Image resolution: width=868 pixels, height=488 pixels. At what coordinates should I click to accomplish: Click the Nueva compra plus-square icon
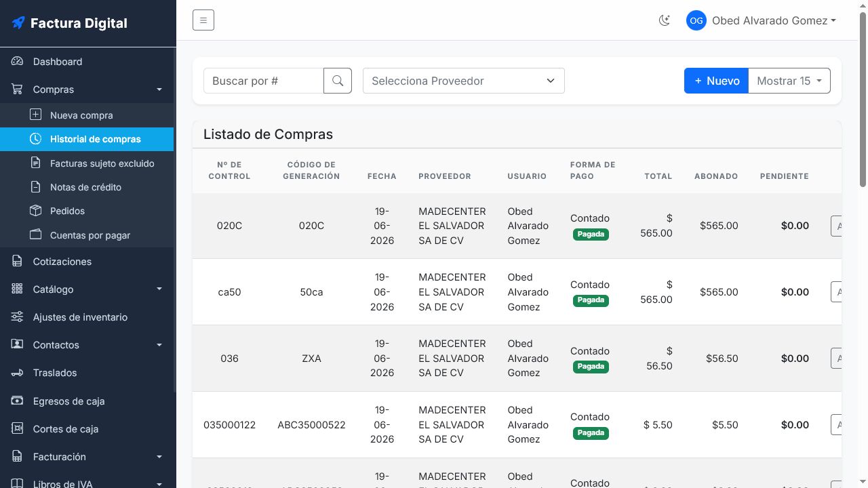(x=36, y=115)
